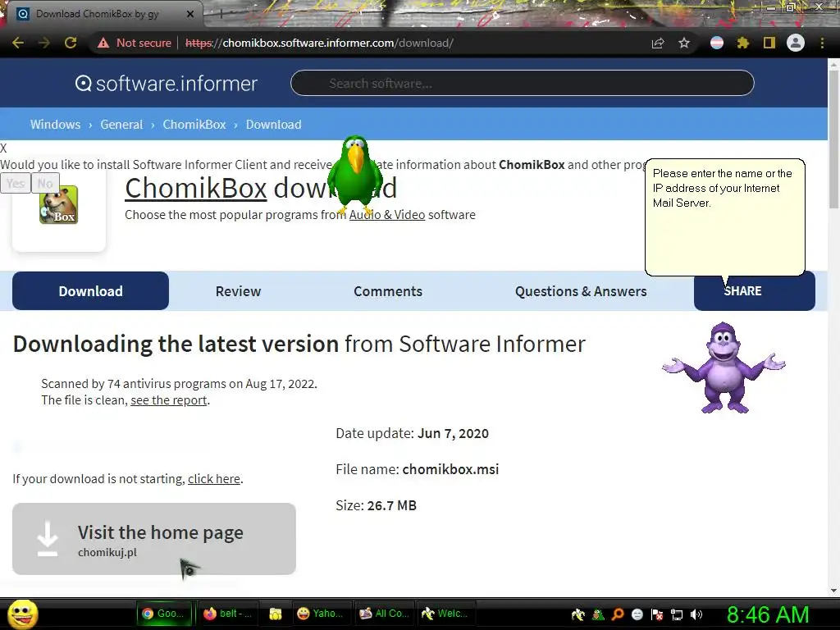840x630 pixels.
Task: Open the ChomikBox title link
Action: (196, 188)
